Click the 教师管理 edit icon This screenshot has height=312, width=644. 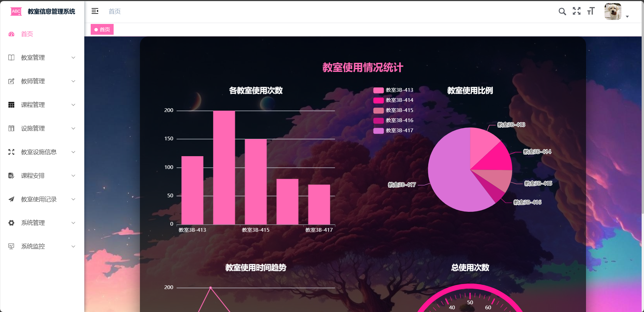click(x=11, y=81)
